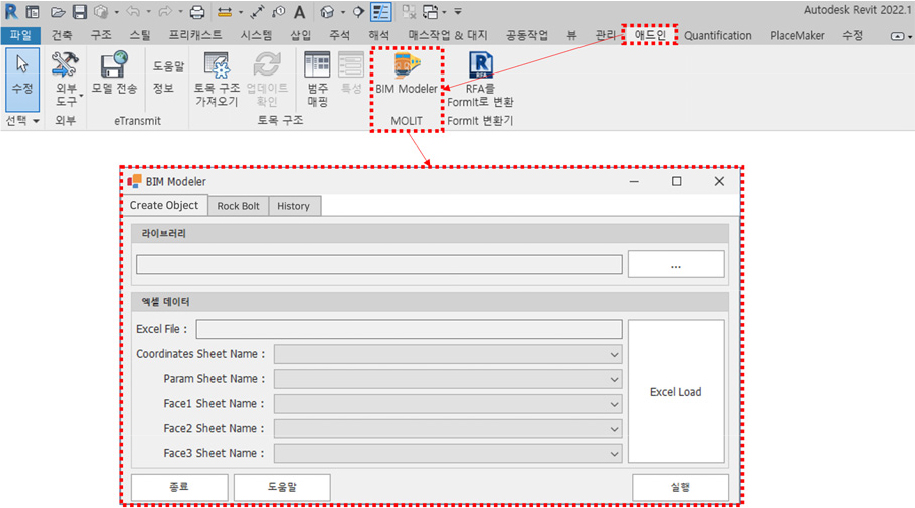Switch to the 뷰 ribbon tab
The image size is (915, 508).
[571, 35]
